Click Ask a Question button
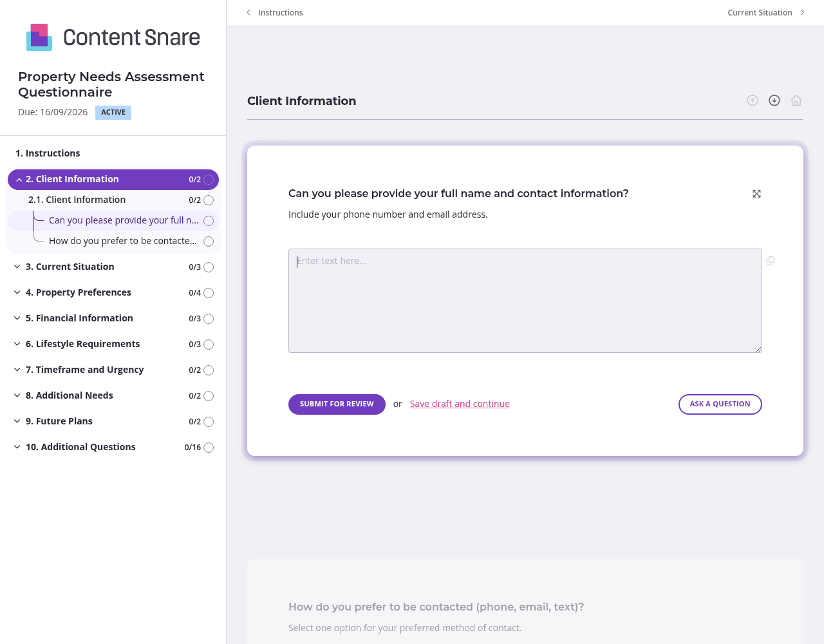This screenshot has width=824, height=644. [x=720, y=404]
